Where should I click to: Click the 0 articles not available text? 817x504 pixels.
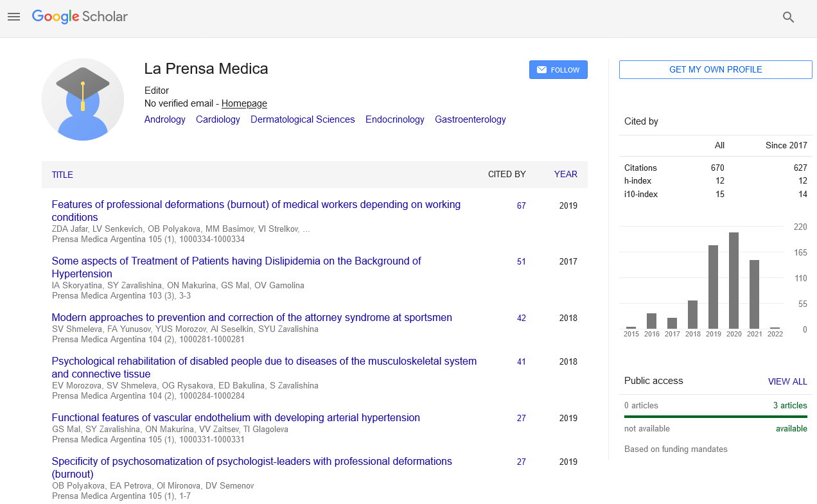pos(641,406)
